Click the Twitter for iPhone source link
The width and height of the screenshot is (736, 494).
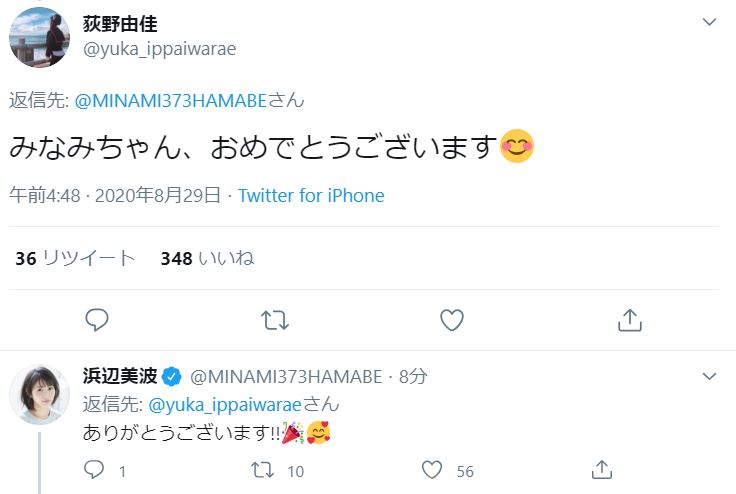(311, 196)
